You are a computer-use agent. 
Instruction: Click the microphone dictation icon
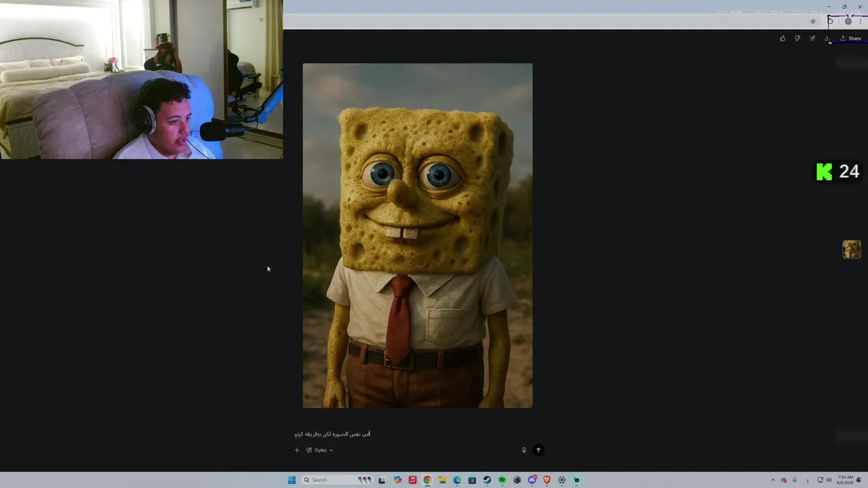pyautogui.click(x=524, y=450)
